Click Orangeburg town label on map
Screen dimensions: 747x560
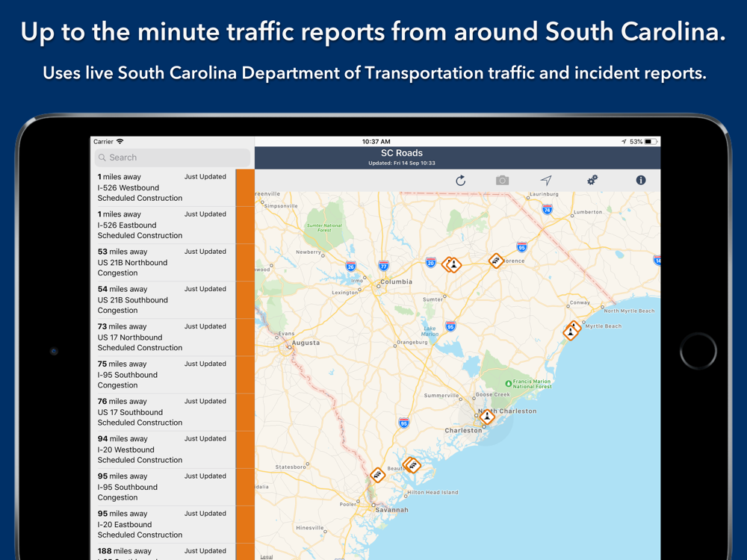(x=412, y=343)
